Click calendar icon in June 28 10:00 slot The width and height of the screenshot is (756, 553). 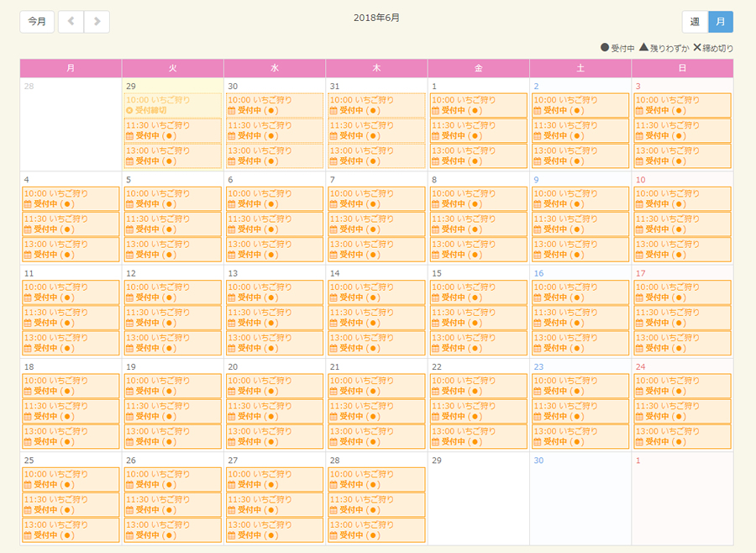(x=333, y=484)
